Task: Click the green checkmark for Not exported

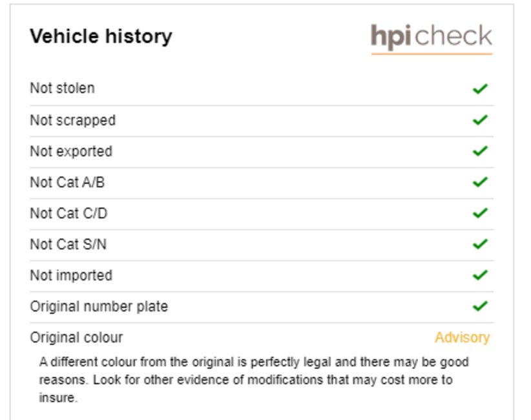Action: (x=480, y=151)
